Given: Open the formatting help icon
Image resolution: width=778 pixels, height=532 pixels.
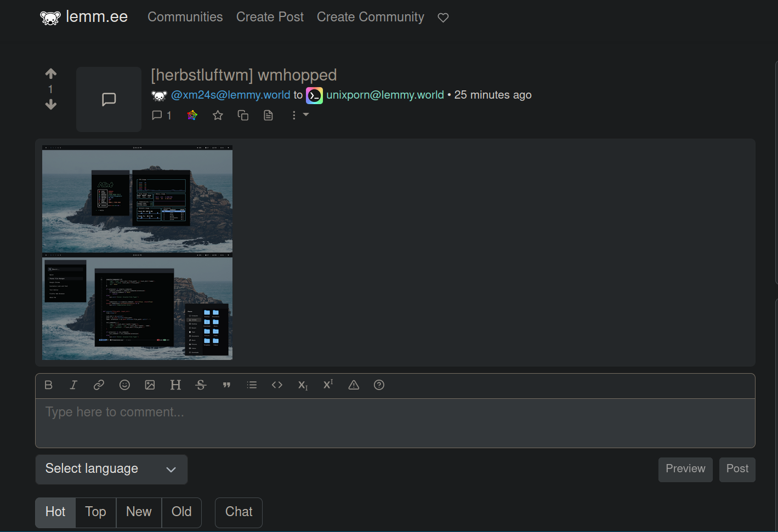Looking at the screenshot, I should coord(379,385).
